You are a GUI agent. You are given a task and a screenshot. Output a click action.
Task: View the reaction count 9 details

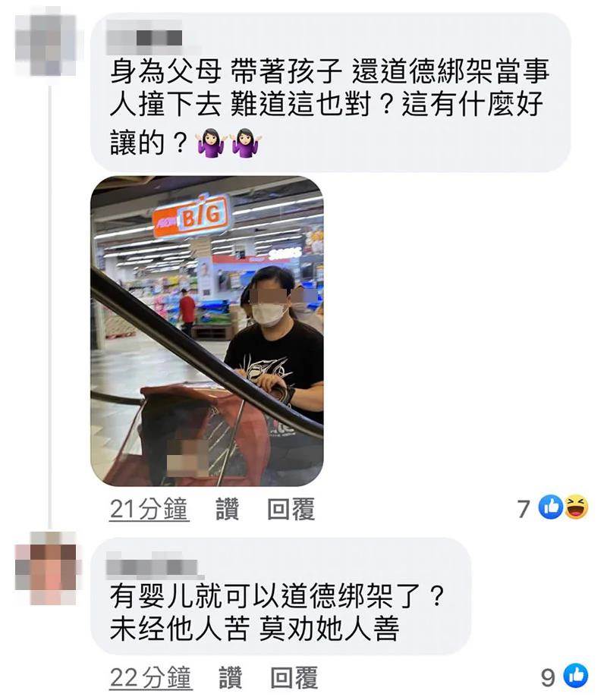[548, 677]
